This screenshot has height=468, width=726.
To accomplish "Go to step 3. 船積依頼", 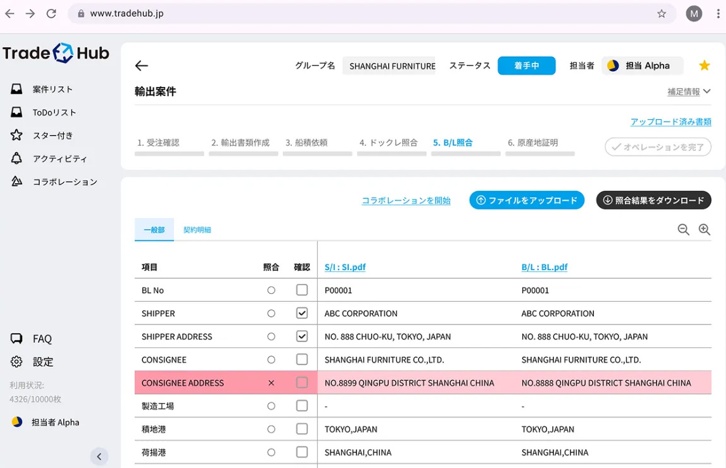I will point(317,146).
